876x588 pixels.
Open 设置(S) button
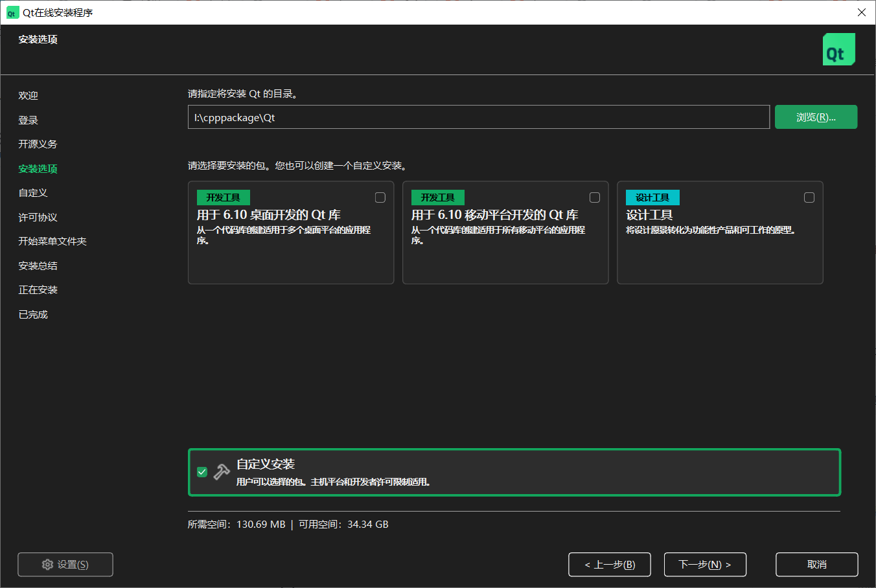pyautogui.click(x=65, y=565)
